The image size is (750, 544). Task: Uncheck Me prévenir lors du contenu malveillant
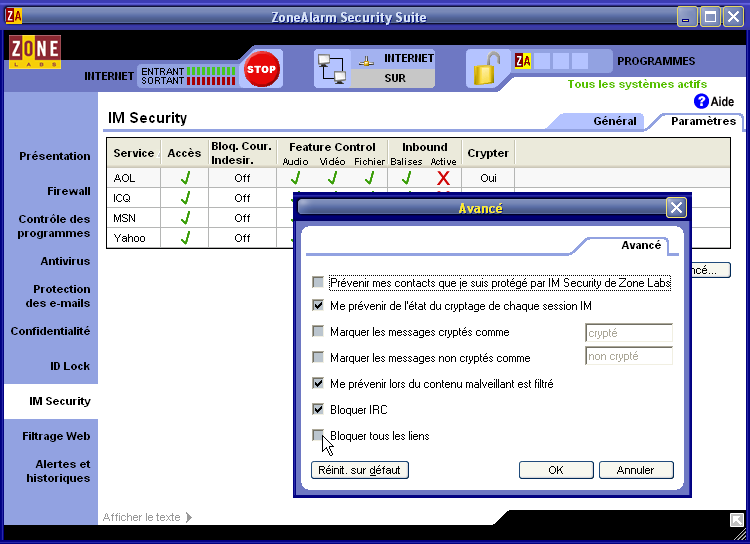[x=318, y=383]
